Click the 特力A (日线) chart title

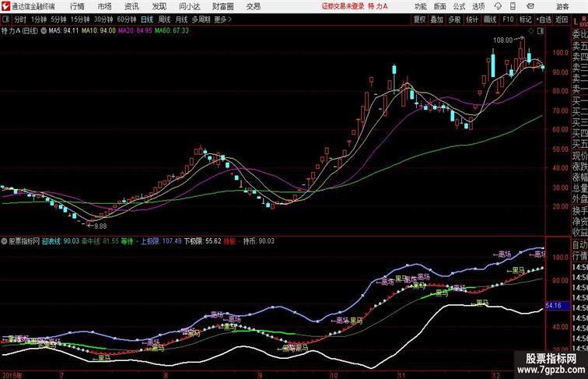(20, 31)
